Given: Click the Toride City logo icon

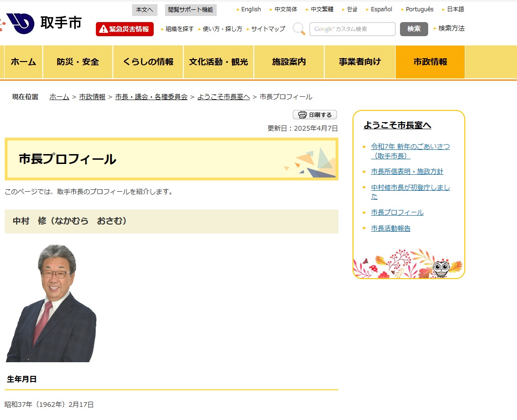Looking at the screenshot, I should [x=20, y=23].
